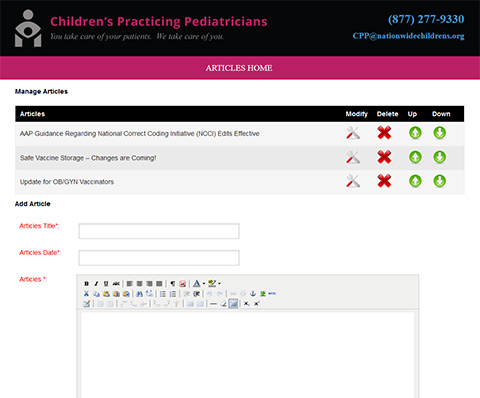Insert an anchor with the anchor icon
This screenshot has height=398, width=480.
point(253,294)
